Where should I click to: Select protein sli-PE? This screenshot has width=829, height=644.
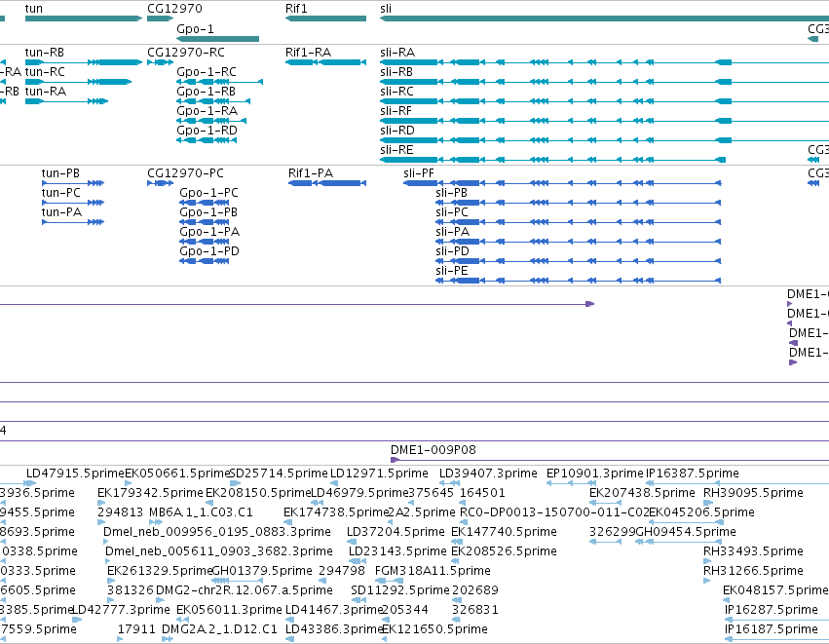point(579,281)
